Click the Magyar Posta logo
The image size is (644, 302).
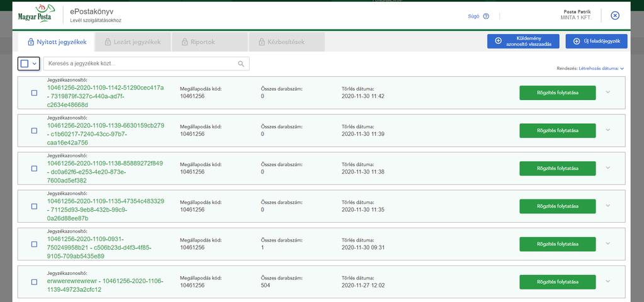click(36, 14)
